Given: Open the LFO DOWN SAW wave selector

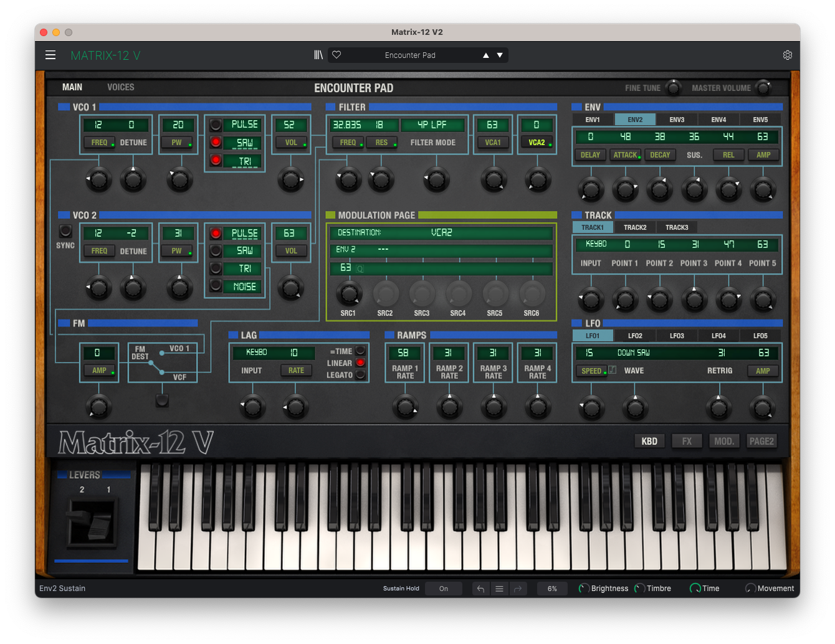Looking at the screenshot, I should [x=634, y=353].
